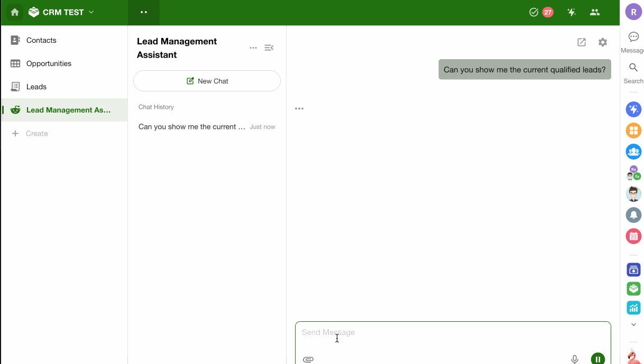The width and height of the screenshot is (644, 364).
Task: Open the members people icon in header
Action: [595, 12]
